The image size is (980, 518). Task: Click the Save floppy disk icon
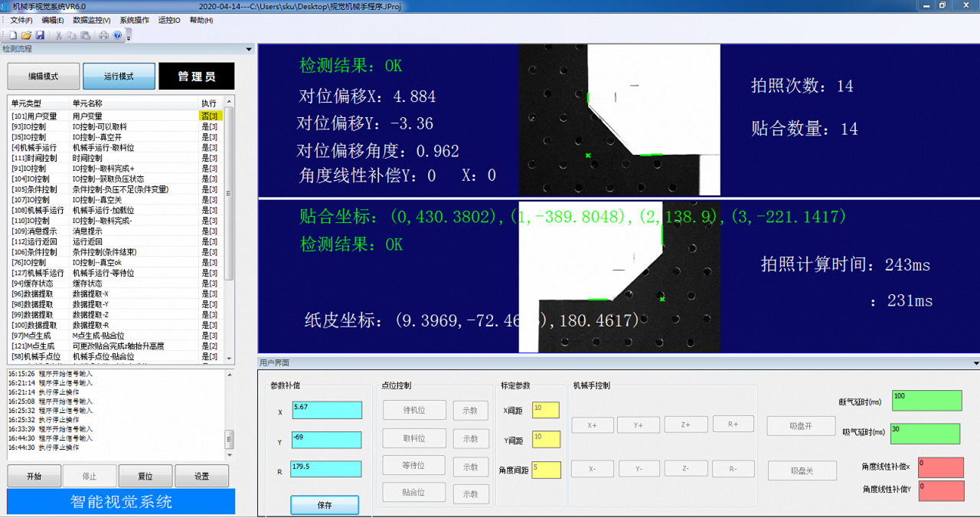(40, 35)
